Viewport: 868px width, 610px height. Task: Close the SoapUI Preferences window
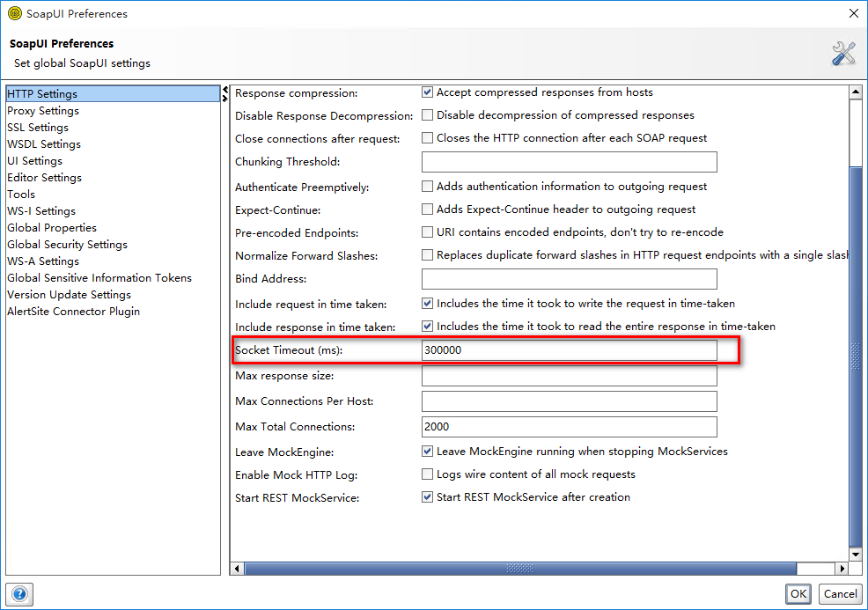pos(854,13)
